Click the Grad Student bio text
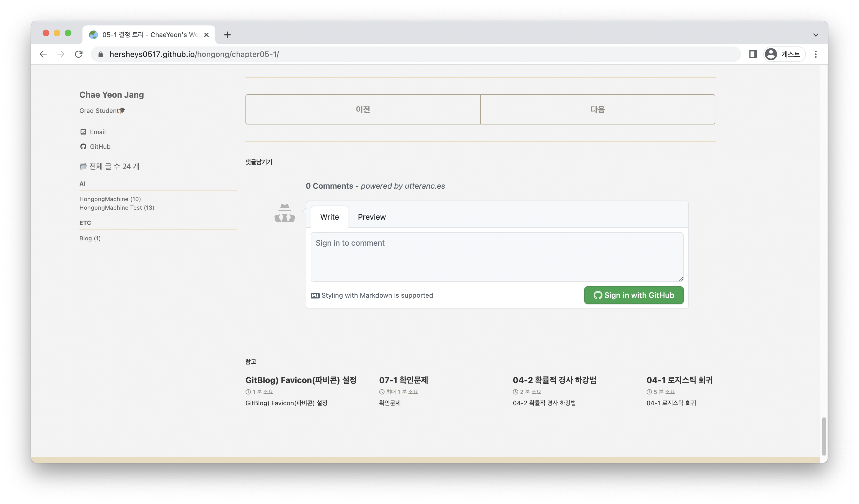Image resolution: width=859 pixels, height=504 pixels. [102, 111]
